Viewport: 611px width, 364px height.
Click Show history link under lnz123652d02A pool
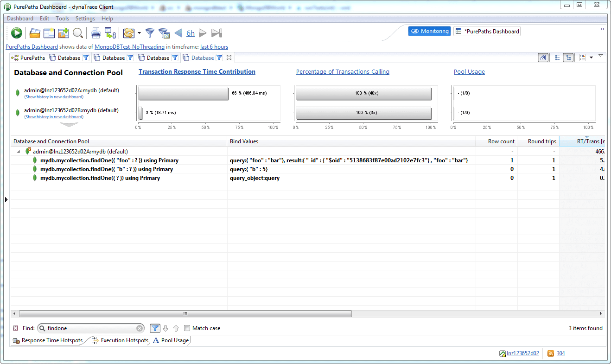pyautogui.click(x=54, y=97)
